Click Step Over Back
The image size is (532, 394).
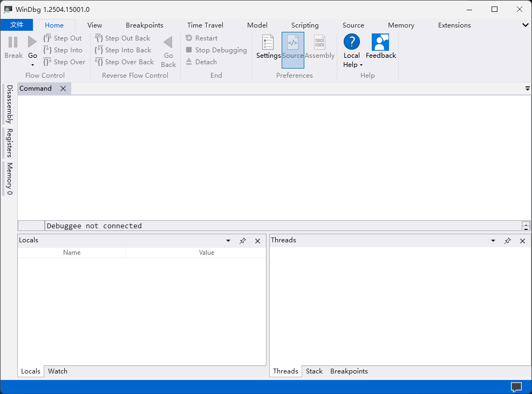[x=124, y=62]
